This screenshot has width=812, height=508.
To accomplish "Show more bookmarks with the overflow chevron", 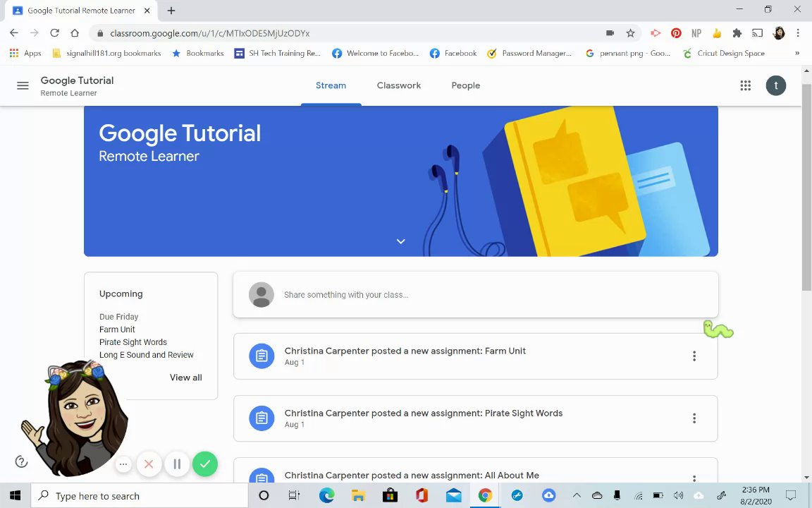I will (x=797, y=53).
